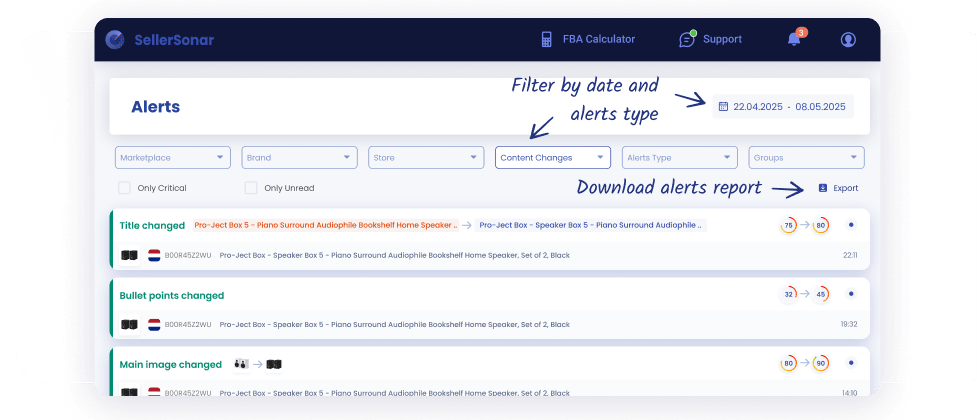Enable the Only Unread checkbox
Screen dimensions: 977x420
pos(251,188)
